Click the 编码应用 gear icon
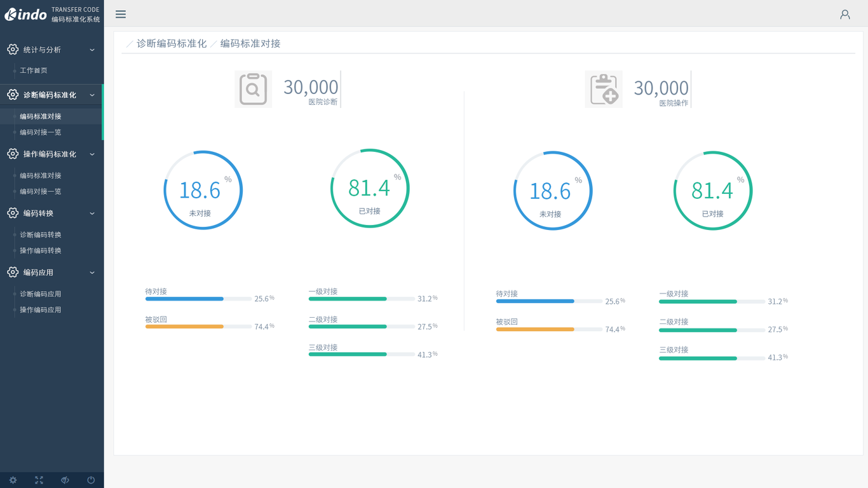The image size is (868, 488). 13,272
